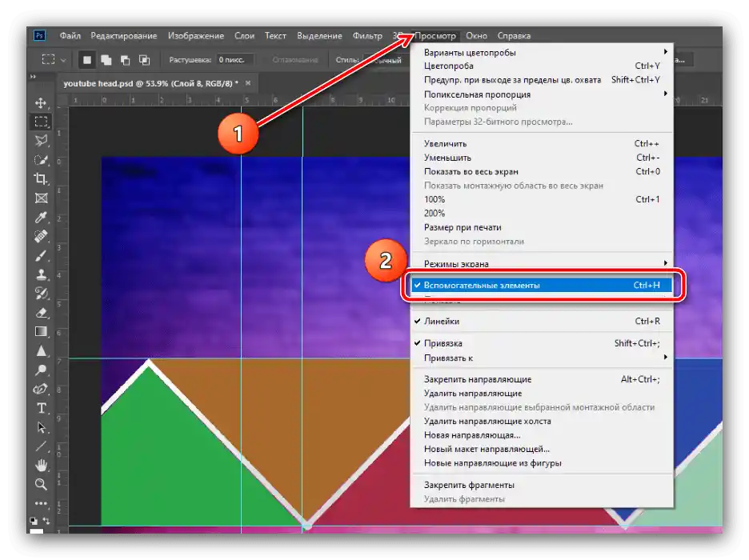
Task: Choose Увеличить zoom in command
Action: click(x=542, y=144)
